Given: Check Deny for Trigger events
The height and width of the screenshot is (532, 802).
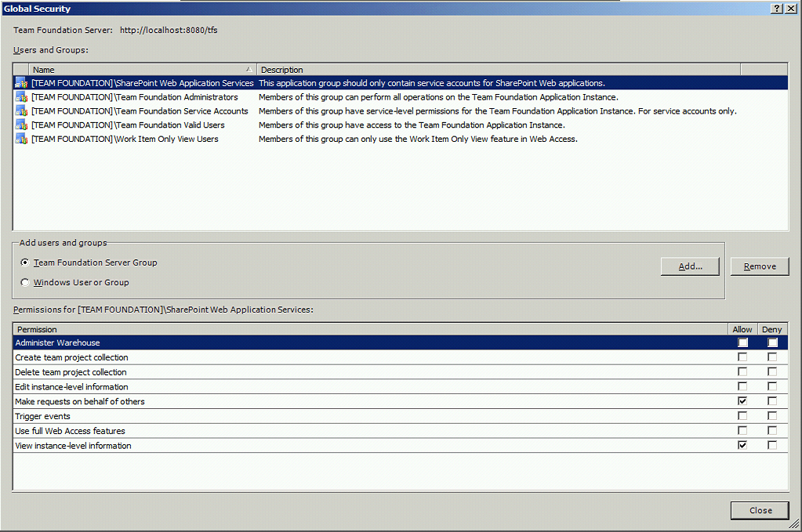Looking at the screenshot, I should point(772,416).
